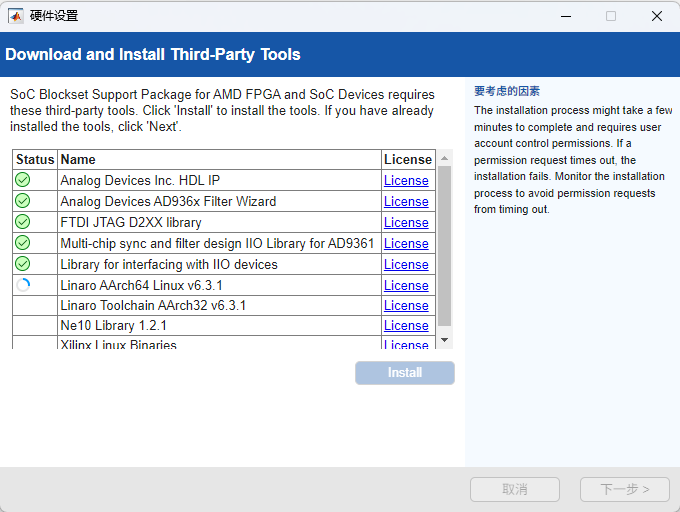Click green check icon for Analog Devices Inc. HDL IP

pos(23,179)
